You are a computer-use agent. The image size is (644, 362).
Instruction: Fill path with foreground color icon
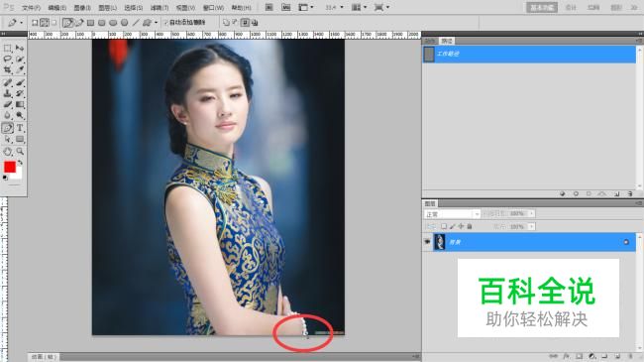coord(563,193)
